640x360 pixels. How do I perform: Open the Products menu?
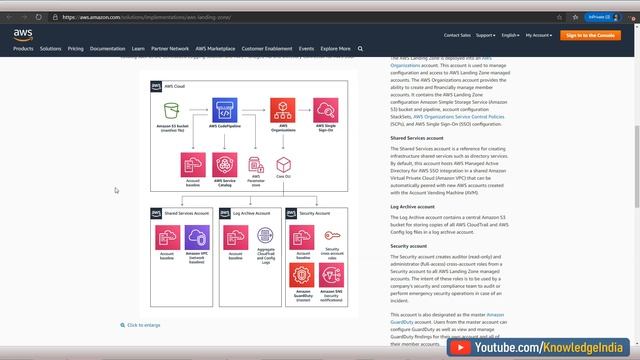click(x=23, y=49)
